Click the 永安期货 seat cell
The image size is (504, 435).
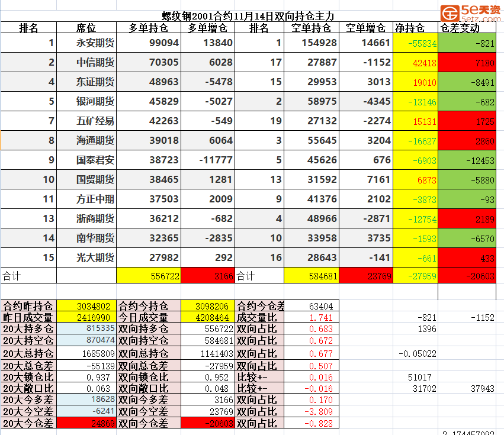pos(86,43)
